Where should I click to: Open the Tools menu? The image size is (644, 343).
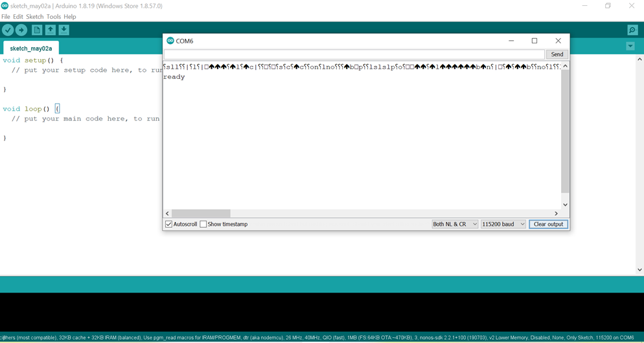pos(54,17)
